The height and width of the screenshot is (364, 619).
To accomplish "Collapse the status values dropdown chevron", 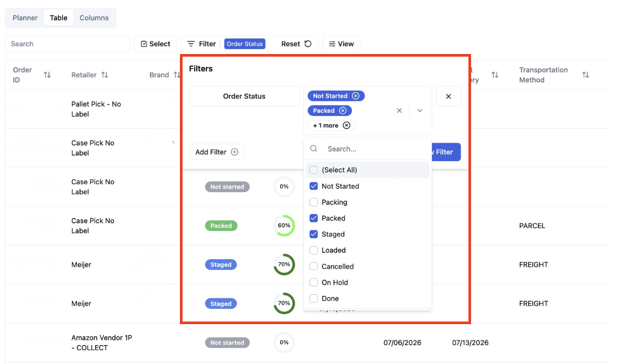I will [420, 111].
